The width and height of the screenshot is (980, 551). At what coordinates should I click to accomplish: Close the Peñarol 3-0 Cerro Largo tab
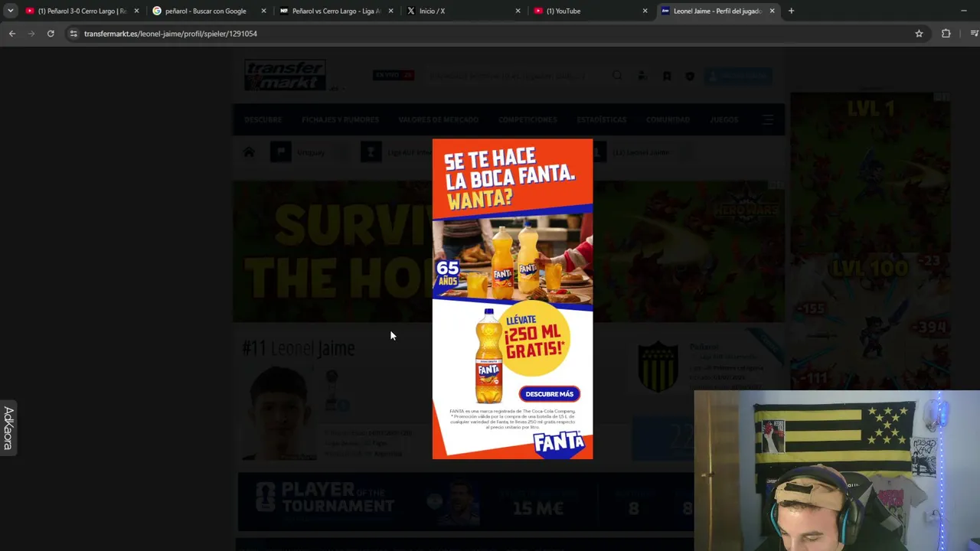click(136, 11)
